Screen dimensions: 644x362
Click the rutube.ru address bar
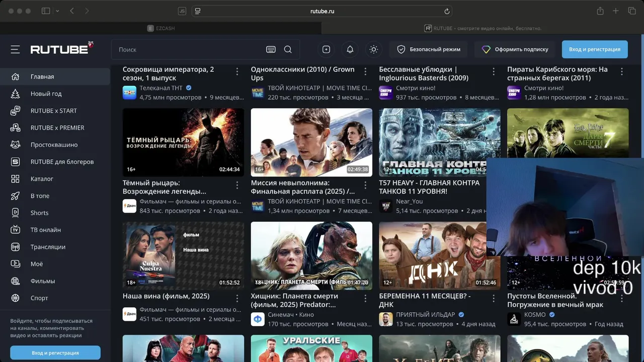pos(322,11)
